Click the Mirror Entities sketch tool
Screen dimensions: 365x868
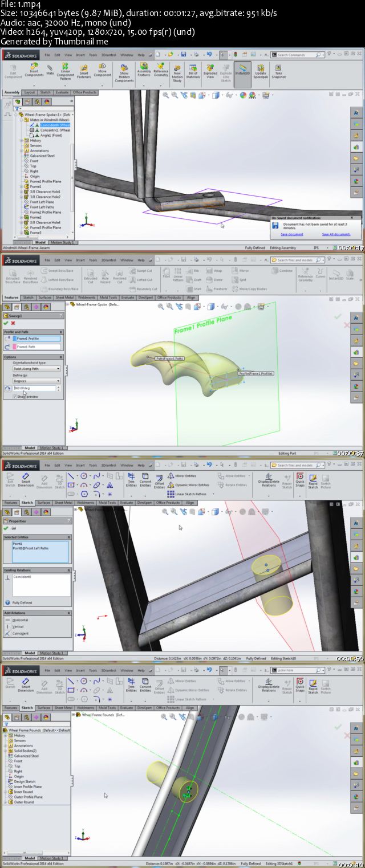click(184, 476)
